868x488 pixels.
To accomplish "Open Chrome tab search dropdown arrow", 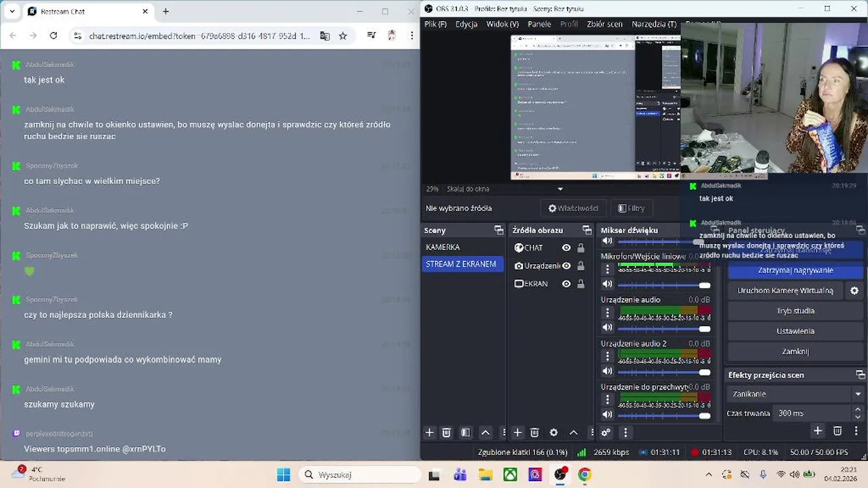I will click(12, 12).
